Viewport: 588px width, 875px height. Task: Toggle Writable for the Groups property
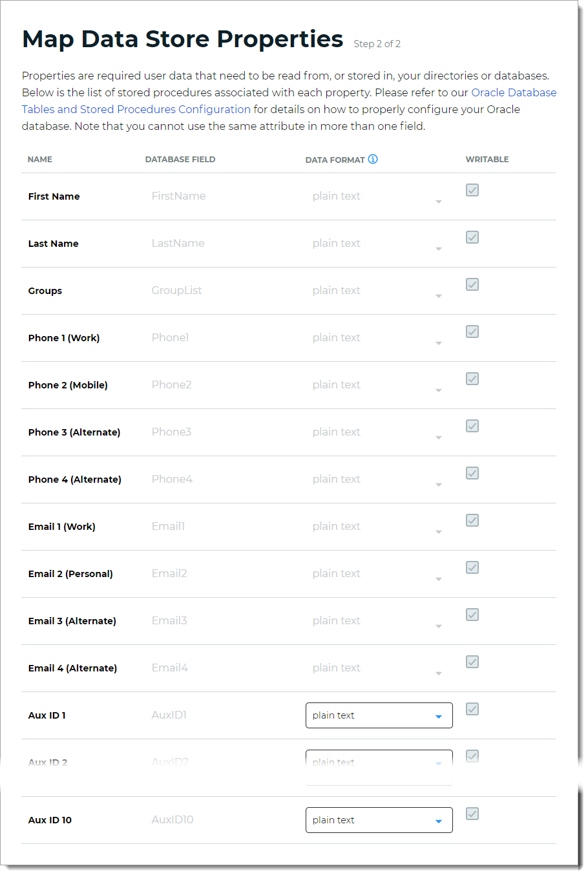pyautogui.click(x=472, y=284)
